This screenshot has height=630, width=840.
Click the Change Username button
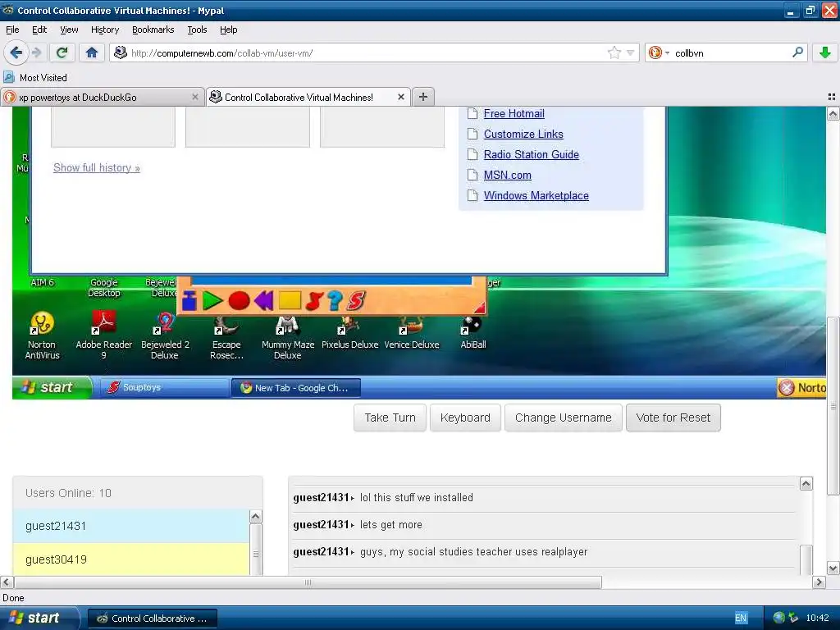pos(563,418)
